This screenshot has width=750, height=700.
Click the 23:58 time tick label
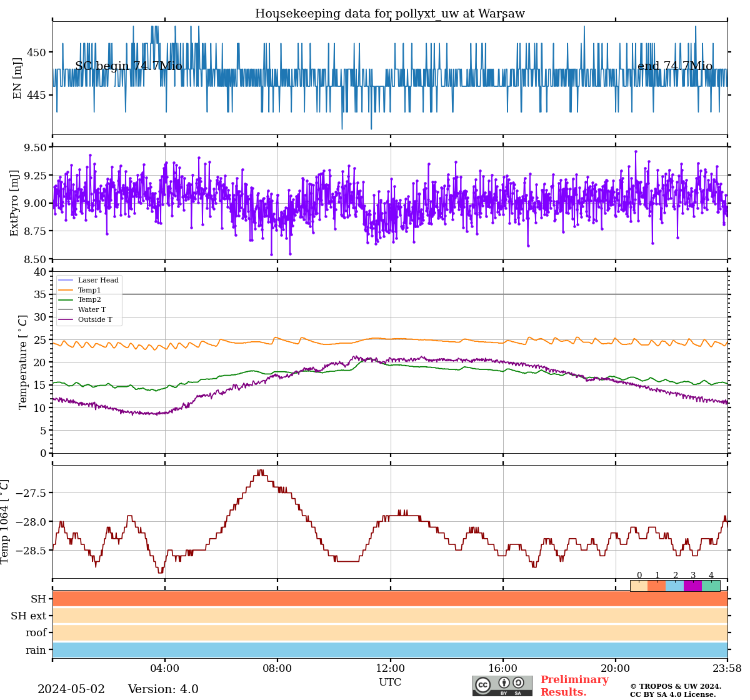727,669
